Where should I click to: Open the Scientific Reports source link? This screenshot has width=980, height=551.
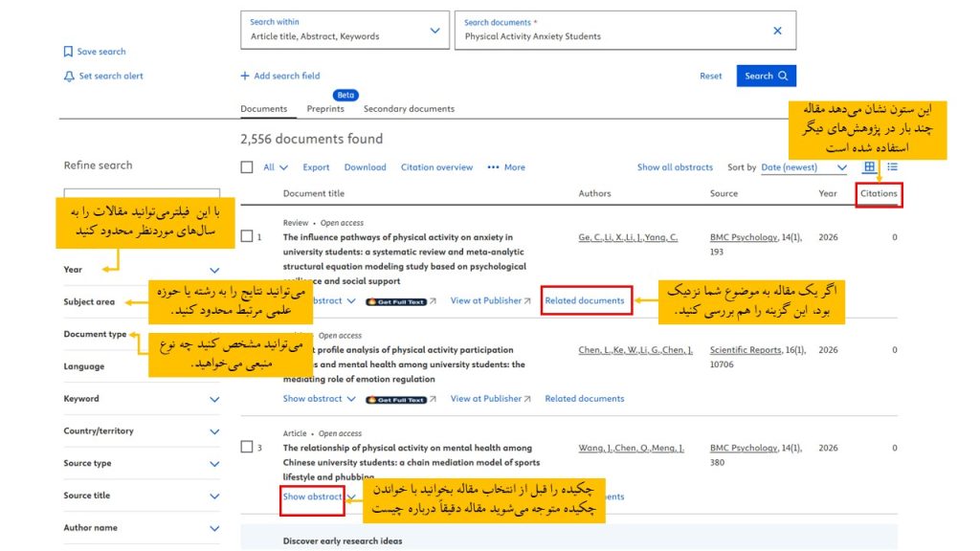pos(745,350)
